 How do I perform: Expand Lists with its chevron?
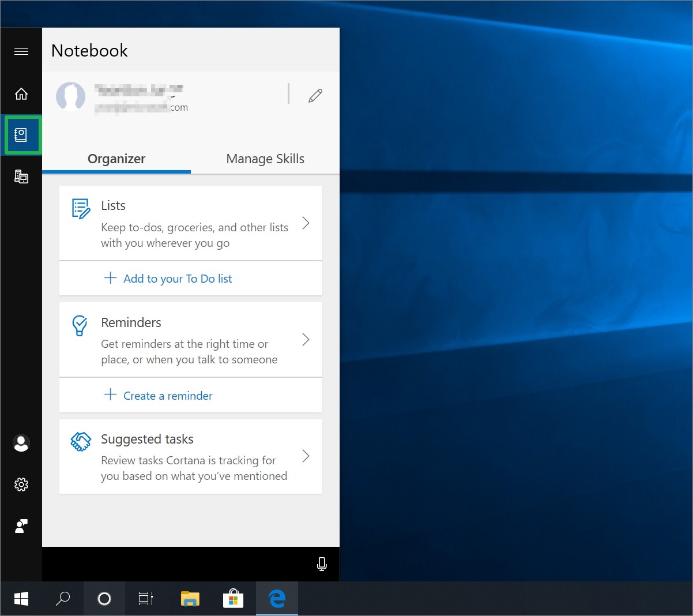(306, 223)
